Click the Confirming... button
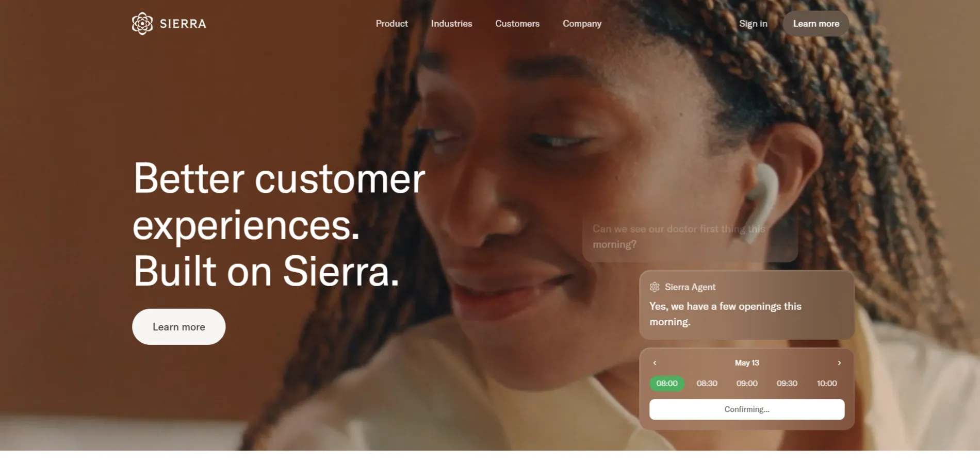The height and width of the screenshot is (464, 980). click(747, 409)
